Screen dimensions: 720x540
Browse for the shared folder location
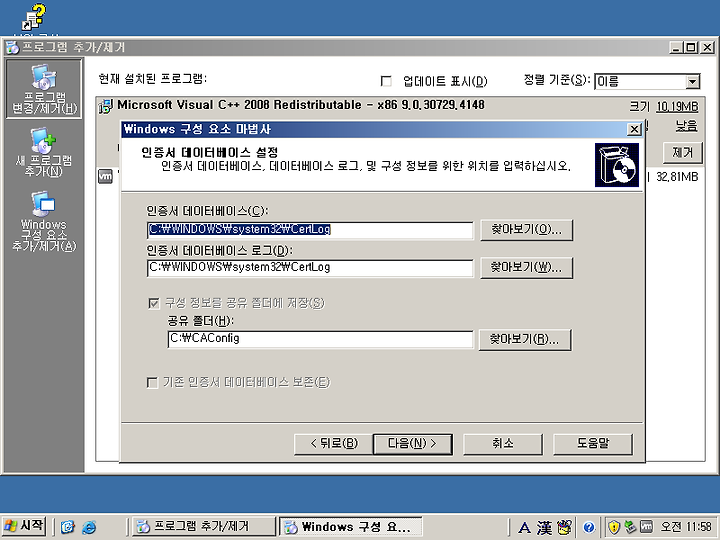(x=525, y=339)
